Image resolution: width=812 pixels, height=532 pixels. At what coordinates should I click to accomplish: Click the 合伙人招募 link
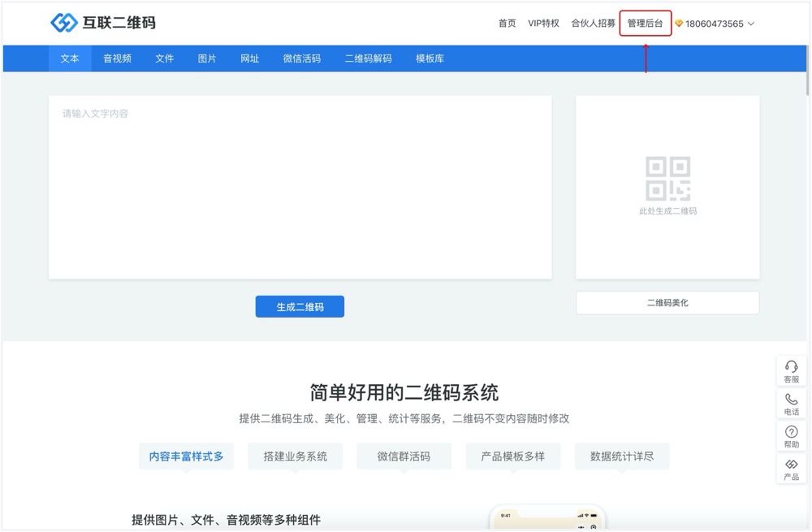pos(593,24)
